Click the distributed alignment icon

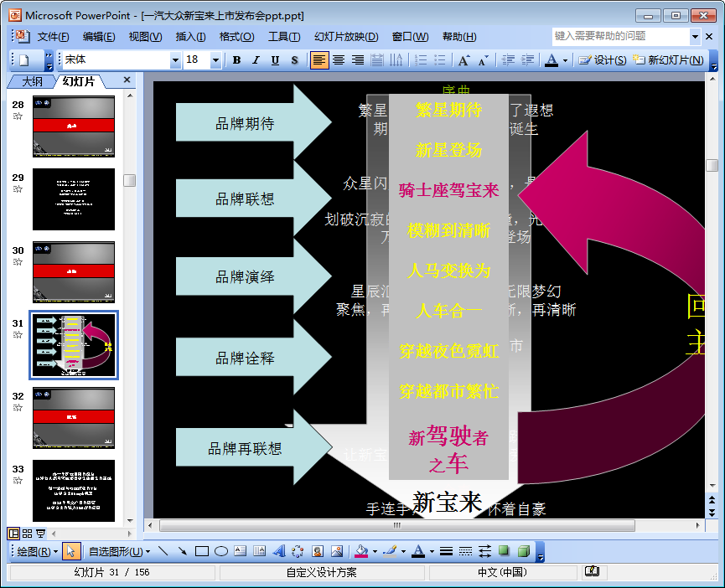tap(377, 60)
